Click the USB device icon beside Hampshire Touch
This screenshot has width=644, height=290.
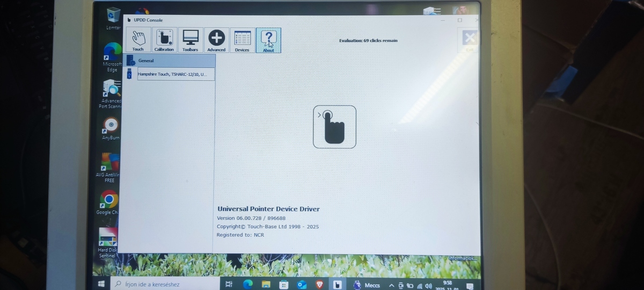coord(129,74)
